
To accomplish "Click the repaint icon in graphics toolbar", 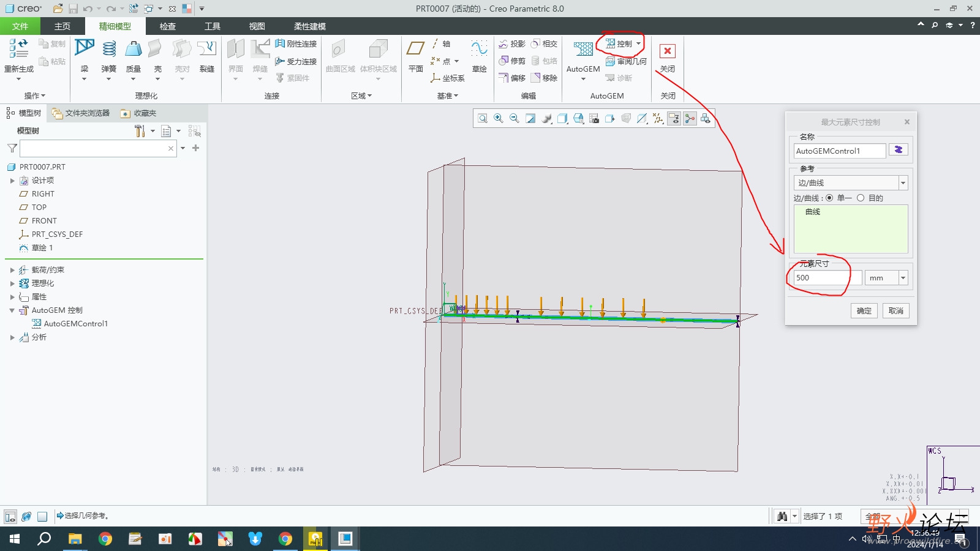I will 530,118.
